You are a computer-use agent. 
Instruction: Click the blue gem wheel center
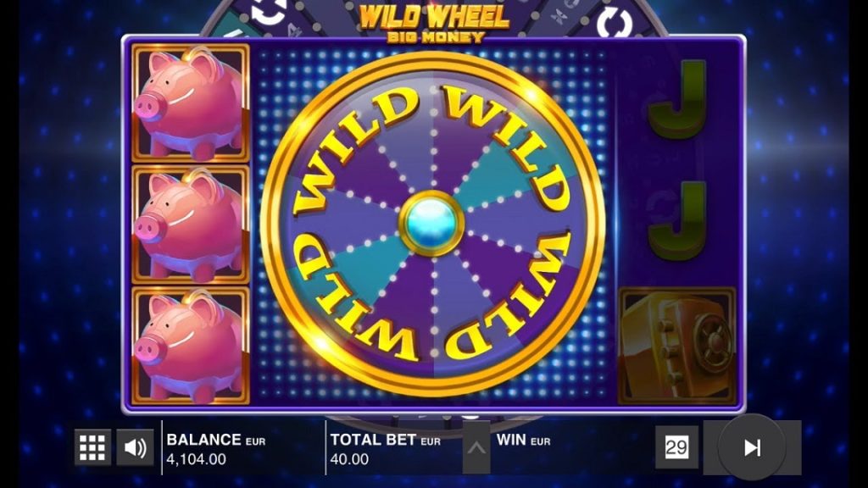point(431,223)
